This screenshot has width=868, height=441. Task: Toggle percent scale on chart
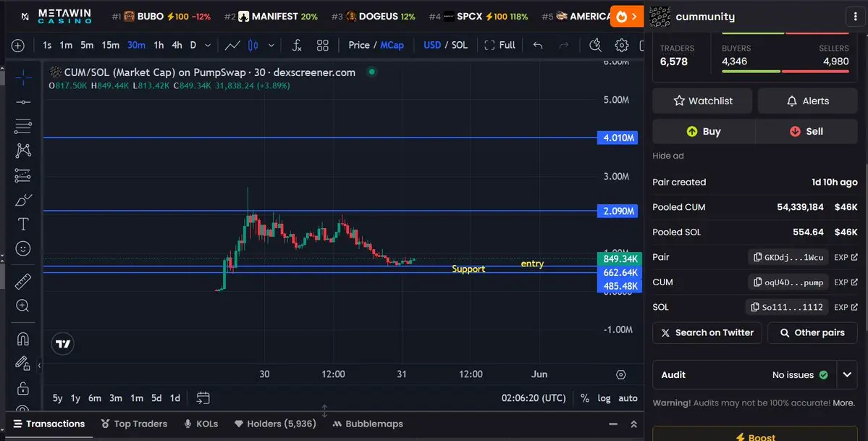click(584, 398)
